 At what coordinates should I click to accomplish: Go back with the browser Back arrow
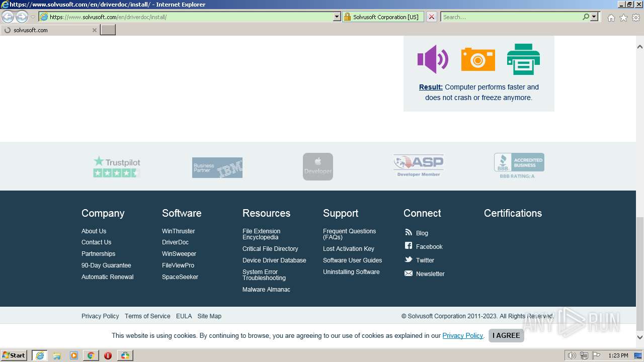[8, 17]
